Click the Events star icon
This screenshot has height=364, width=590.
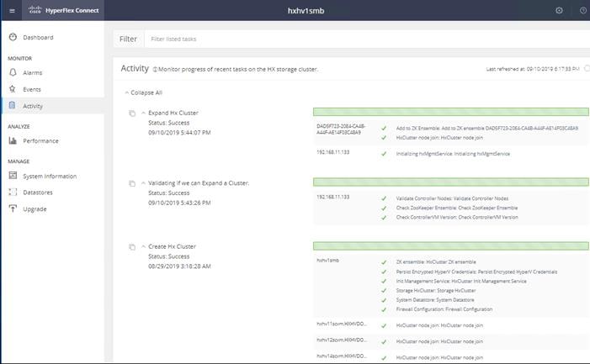(x=13, y=89)
